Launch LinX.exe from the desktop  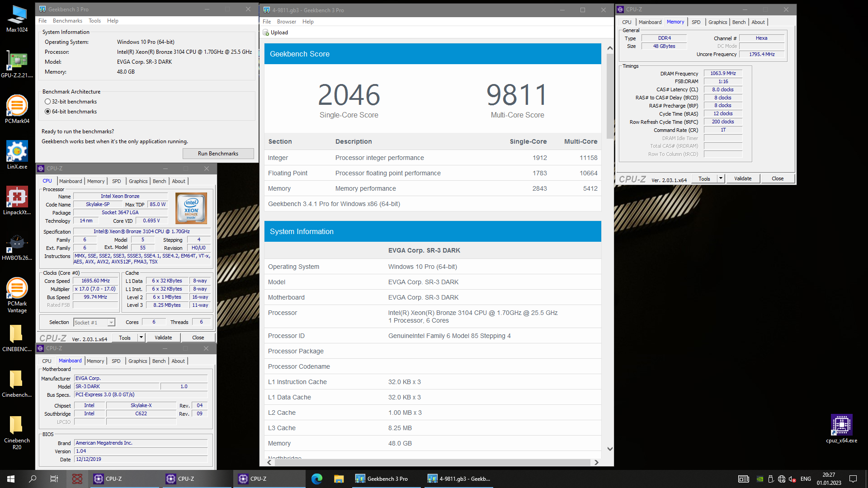tap(17, 155)
